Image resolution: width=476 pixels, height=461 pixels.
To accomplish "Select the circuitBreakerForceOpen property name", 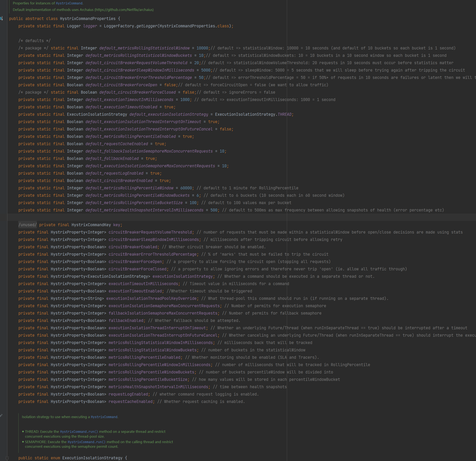I will tap(135, 262).
